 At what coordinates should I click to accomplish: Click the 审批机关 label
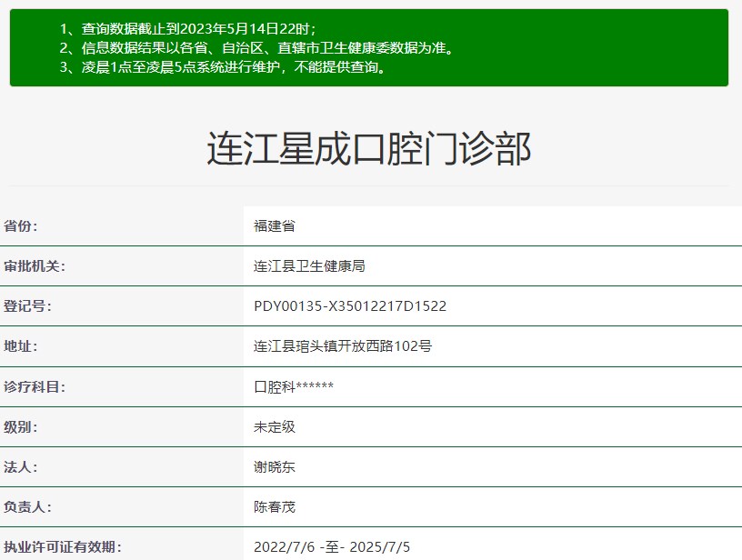34,266
